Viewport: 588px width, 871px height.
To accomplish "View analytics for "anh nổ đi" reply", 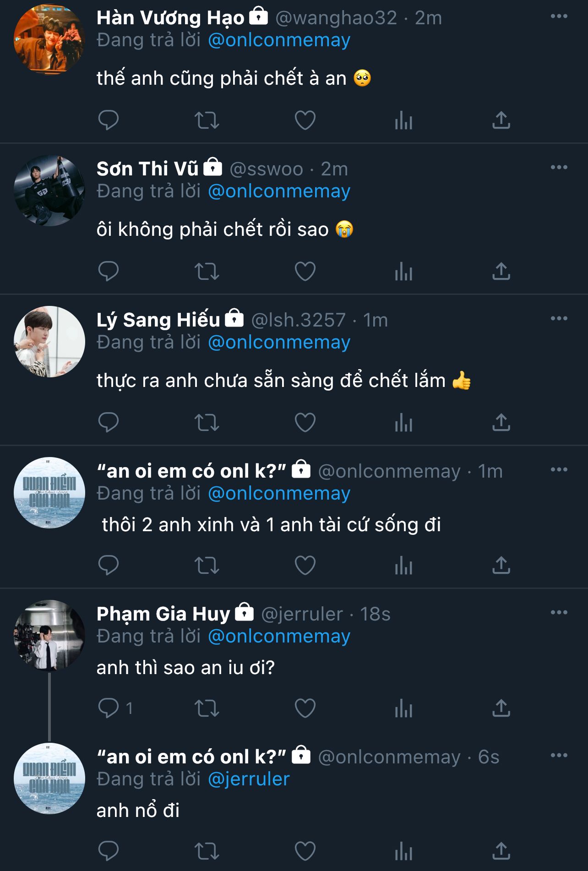I will (403, 851).
